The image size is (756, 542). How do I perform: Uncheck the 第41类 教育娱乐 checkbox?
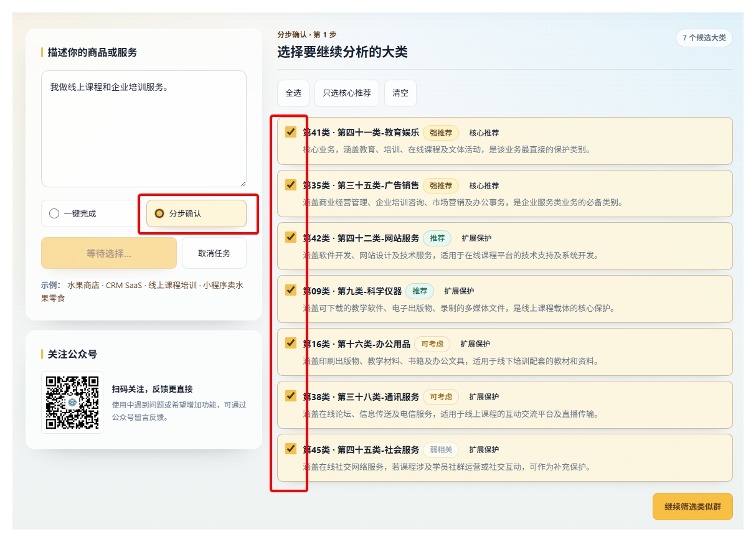coord(291,131)
